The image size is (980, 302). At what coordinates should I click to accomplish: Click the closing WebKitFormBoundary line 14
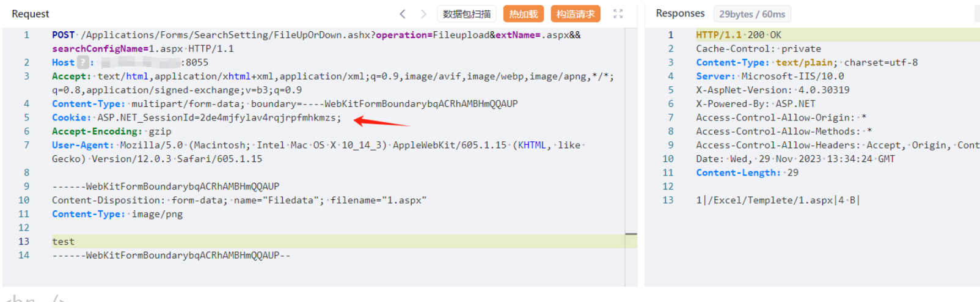click(171, 255)
